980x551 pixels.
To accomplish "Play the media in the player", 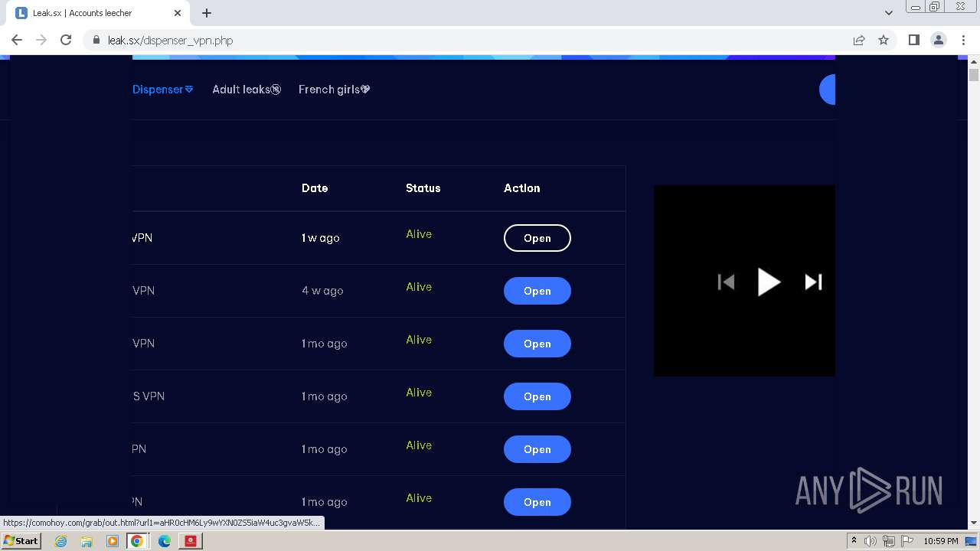I will click(769, 282).
